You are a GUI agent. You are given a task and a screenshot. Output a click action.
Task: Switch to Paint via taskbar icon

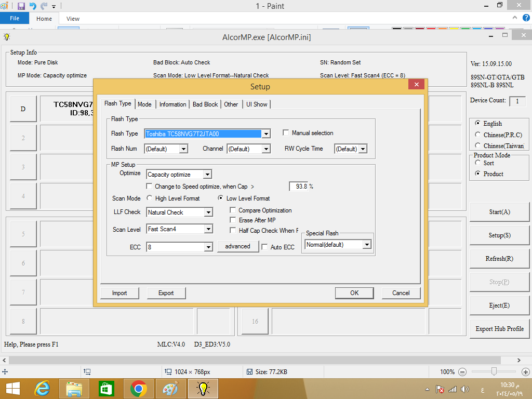coord(170,389)
